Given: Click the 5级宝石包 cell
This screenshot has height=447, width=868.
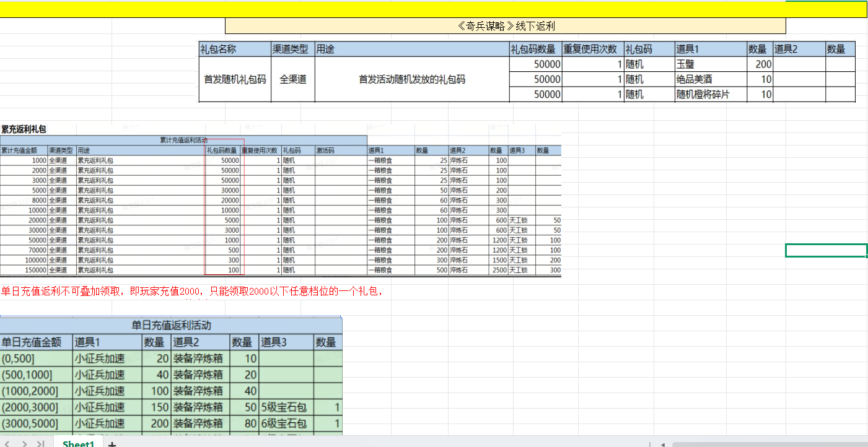Looking at the screenshot, I should 286,407.
